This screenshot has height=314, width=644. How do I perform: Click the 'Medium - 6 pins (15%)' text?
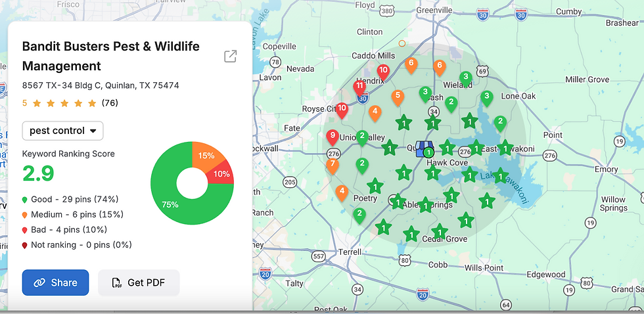tap(78, 215)
